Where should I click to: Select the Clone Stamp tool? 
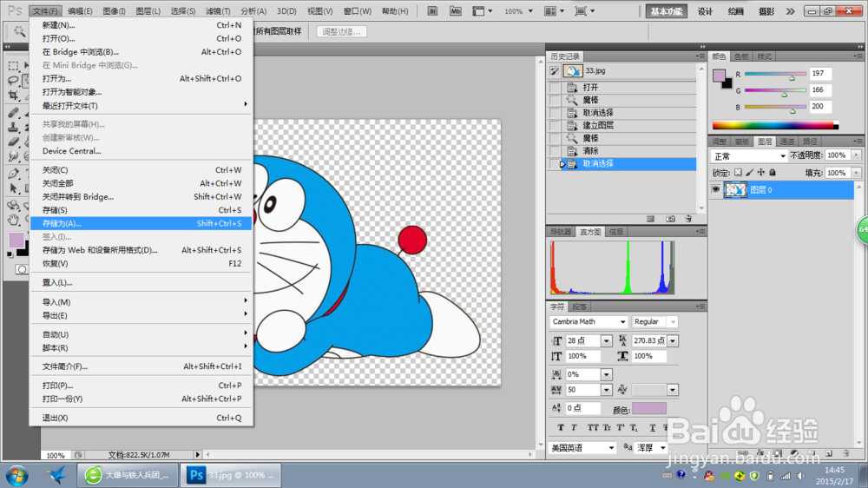pos(13,128)
